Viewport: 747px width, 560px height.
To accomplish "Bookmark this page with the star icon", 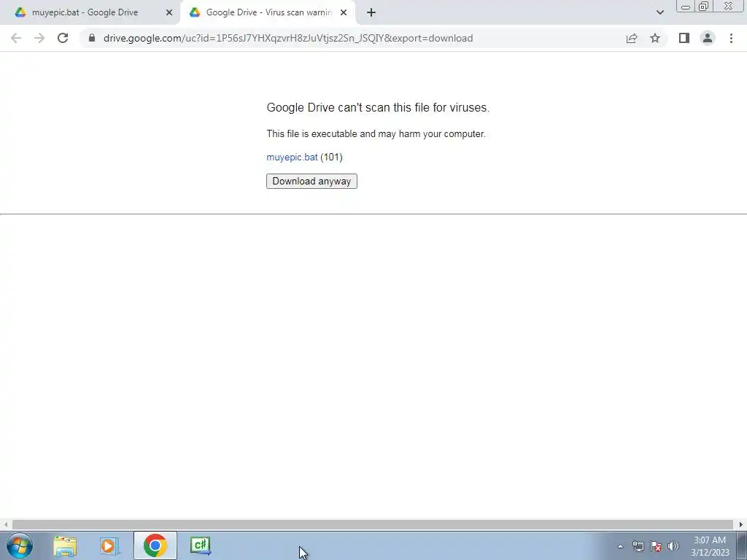I will click(655, 38).
